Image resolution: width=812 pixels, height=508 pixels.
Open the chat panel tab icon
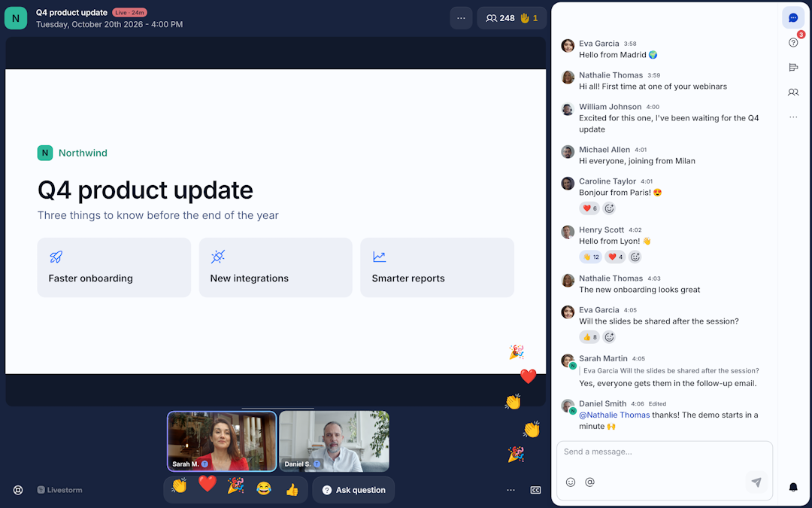click(x=793, y=17)
